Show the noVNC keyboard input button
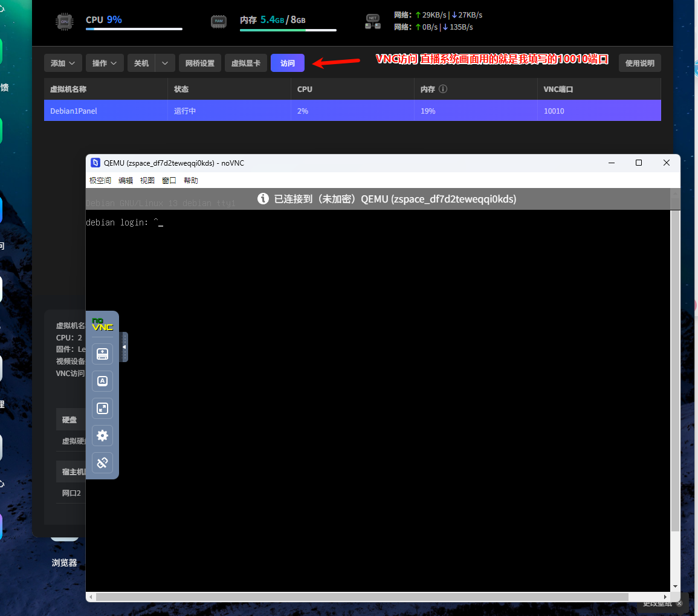This screenshot has height=616, width=698. (102, 354)
